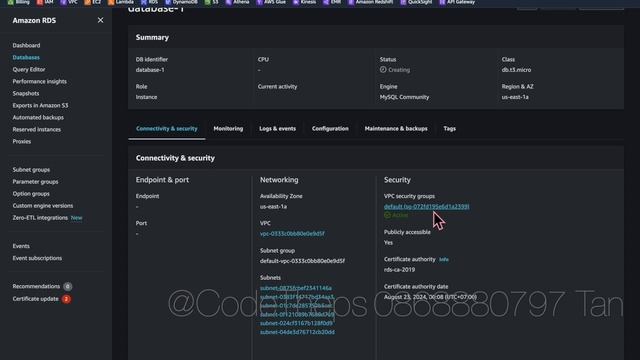
Task: Click the green Active check icon
Action: click(x=387, y=215)
